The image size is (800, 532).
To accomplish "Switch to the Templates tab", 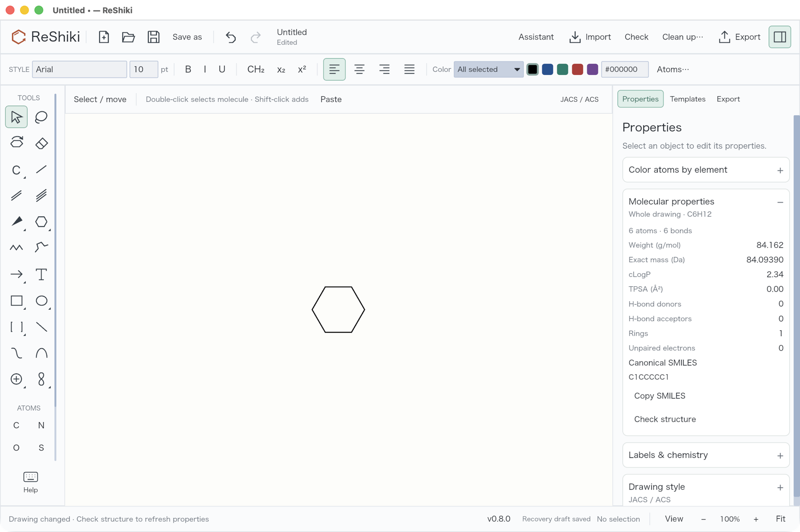I will pos(687,99).
